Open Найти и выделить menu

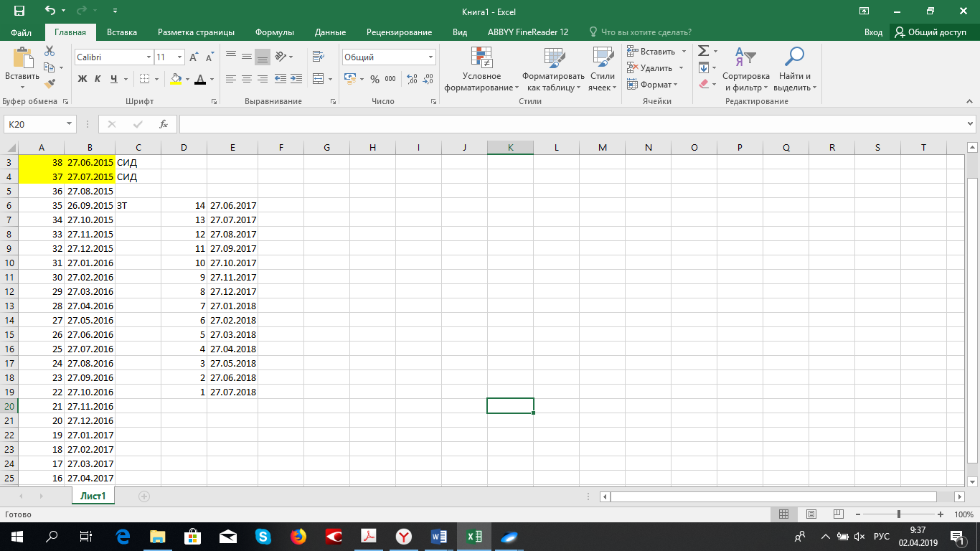795,70
